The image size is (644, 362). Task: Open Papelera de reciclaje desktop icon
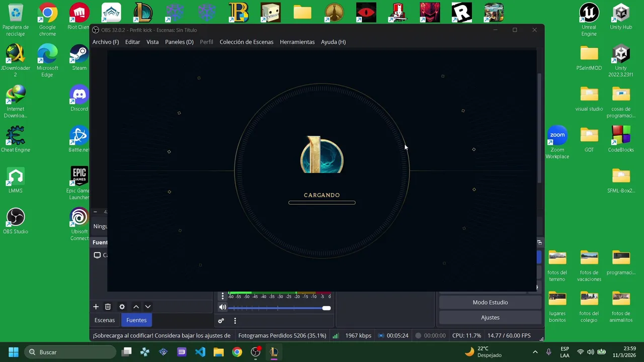tap(16, 20)
